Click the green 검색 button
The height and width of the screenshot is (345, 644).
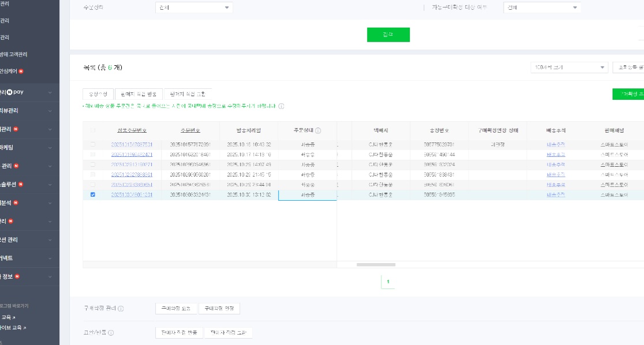(x=388, y=35)
